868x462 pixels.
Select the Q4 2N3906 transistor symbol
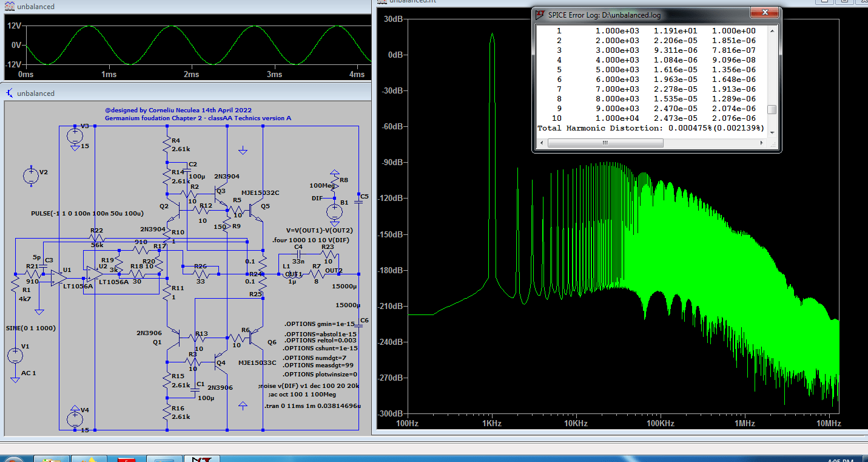tap(221, 363)
